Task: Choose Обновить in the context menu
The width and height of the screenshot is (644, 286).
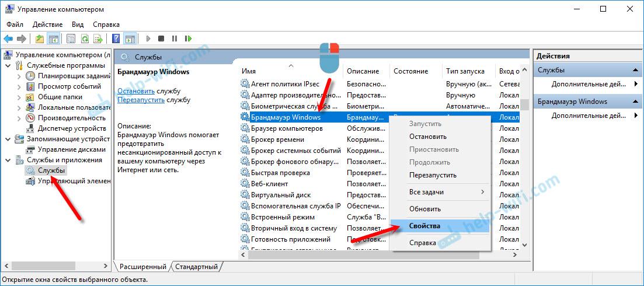Action: point(440,209)
